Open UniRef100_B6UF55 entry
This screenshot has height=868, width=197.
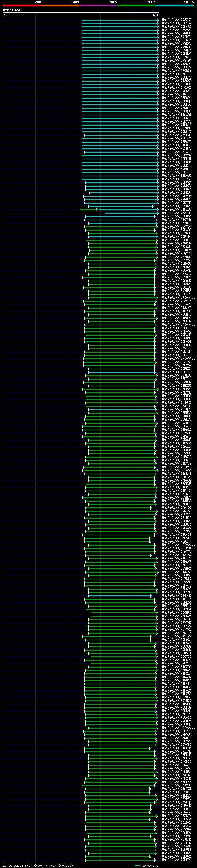(176, 104)
